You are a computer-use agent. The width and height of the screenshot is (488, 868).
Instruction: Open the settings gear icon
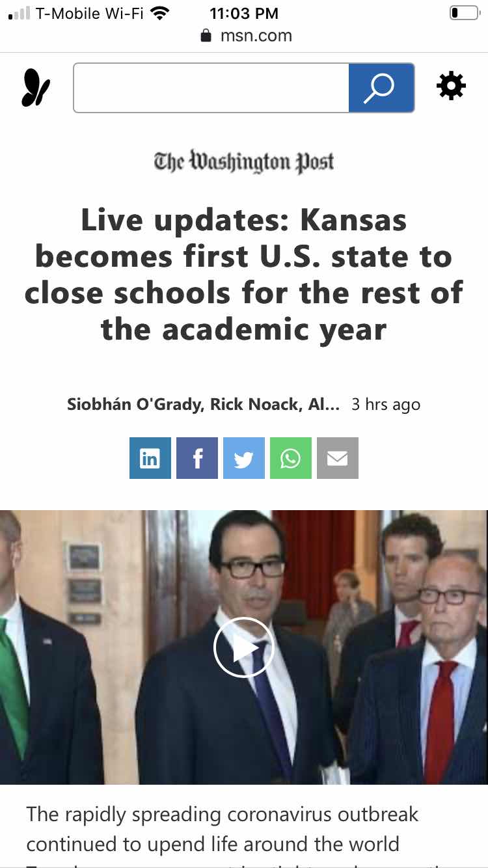(451, 86)
